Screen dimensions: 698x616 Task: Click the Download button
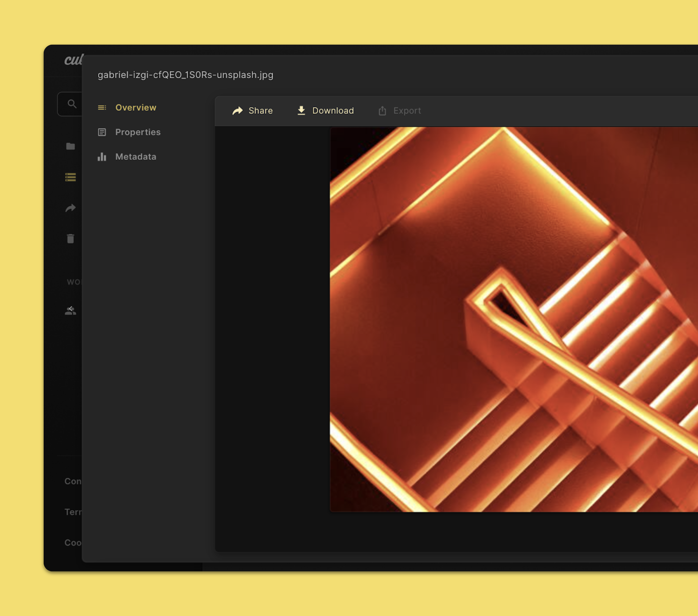[x=326, y=111]
